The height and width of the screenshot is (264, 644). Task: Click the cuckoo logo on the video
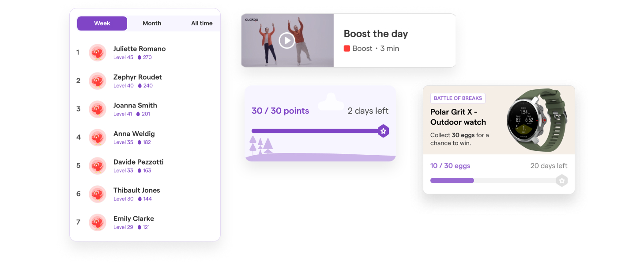coord(252,19)
